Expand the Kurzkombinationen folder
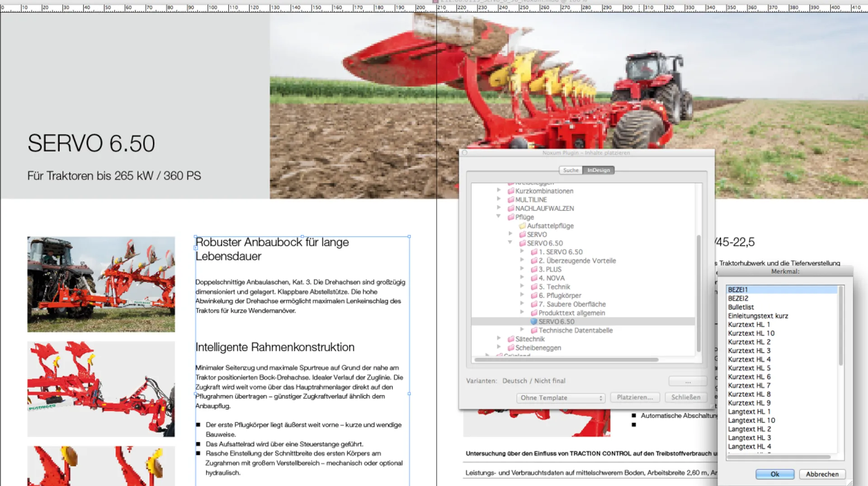This screenshot has height=486, width=868. 499,191
